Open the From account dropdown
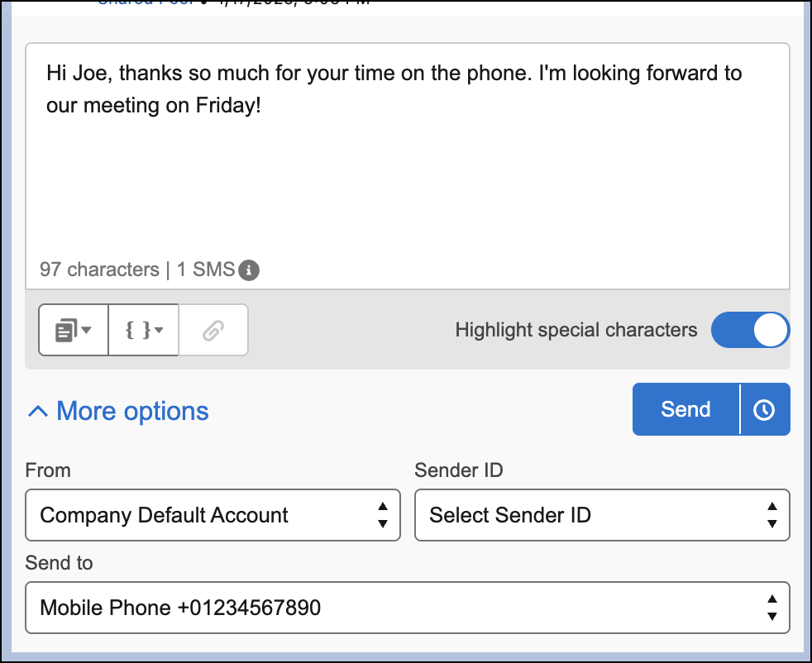Viewport: 812px width, 663px height. click(x=213, y=515)
